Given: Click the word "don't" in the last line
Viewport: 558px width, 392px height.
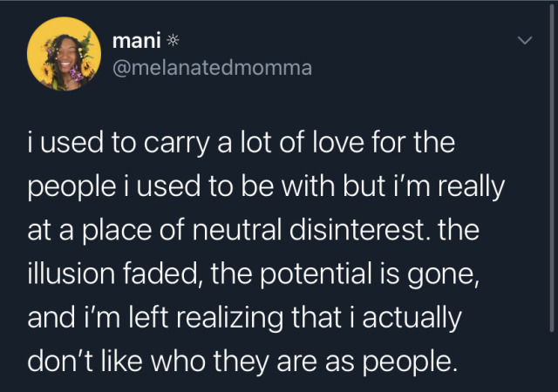Looking at the screenshot, I should tap(61, 361).
